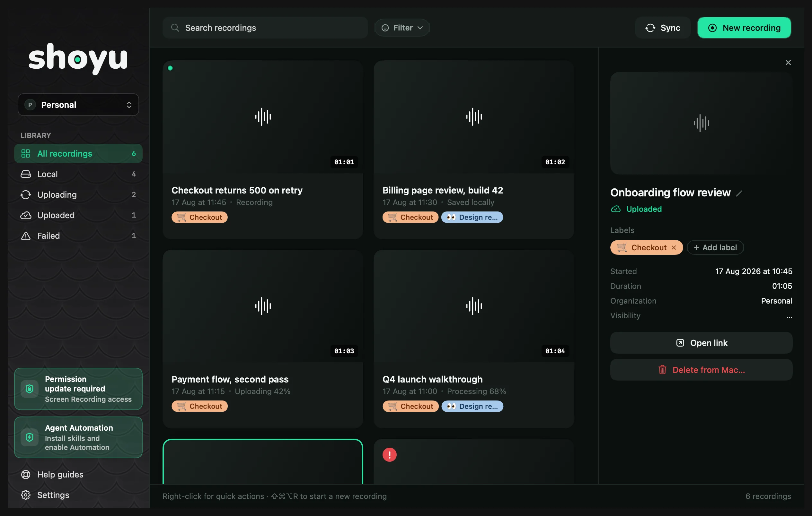
Task: Click the Sync button
Action: pos(663,28)
